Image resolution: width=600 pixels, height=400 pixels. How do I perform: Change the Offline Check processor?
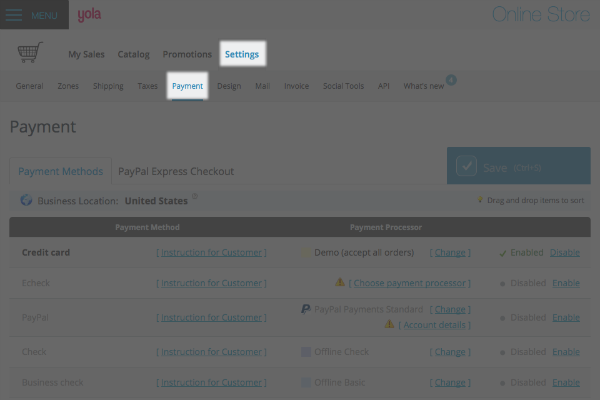(x=449, y=352)
